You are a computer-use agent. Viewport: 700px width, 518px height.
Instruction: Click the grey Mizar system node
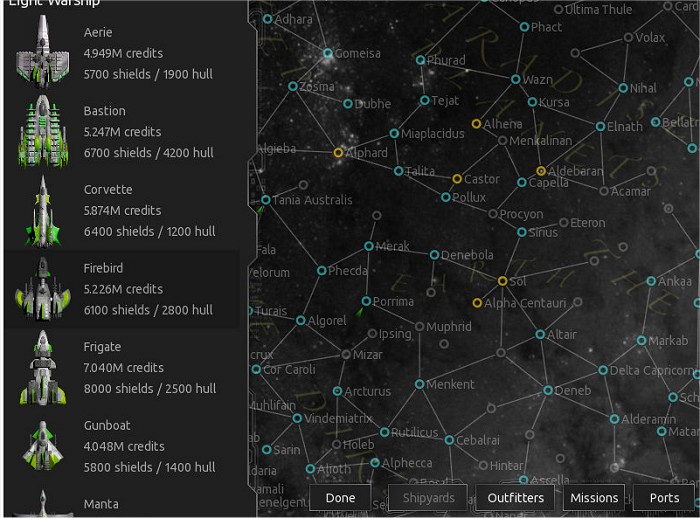tap(346, 355)
